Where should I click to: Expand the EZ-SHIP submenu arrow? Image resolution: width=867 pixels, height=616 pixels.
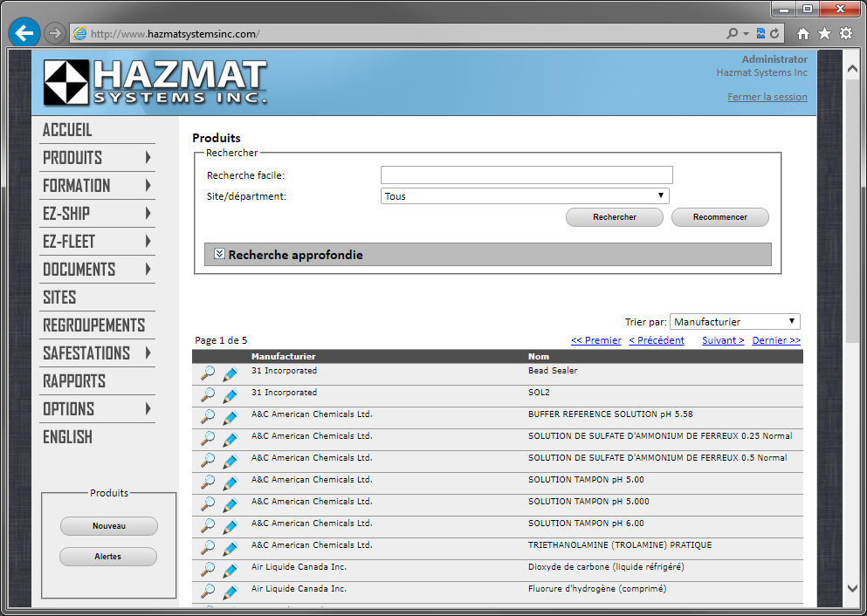(148, 213)
